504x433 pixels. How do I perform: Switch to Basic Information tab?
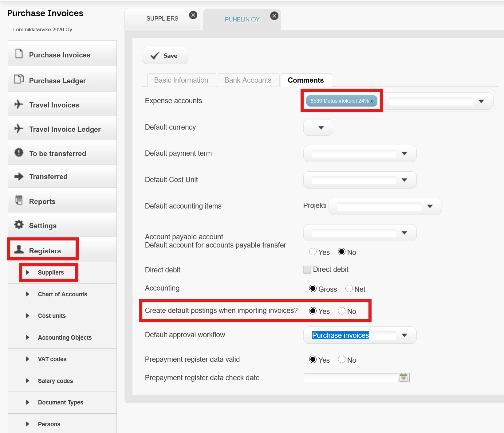[181, 80]
